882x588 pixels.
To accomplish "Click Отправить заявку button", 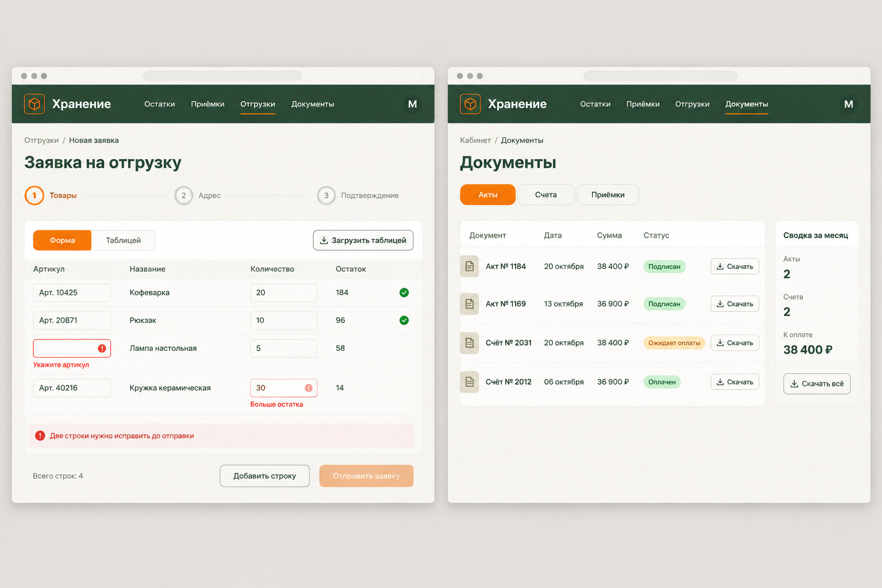I will pyautogui.click(x=366, y=476).
